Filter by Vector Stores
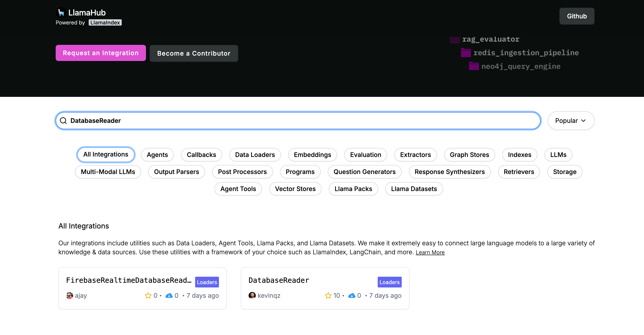This screenshot has height=335, width=644. [x=295, y=189]
